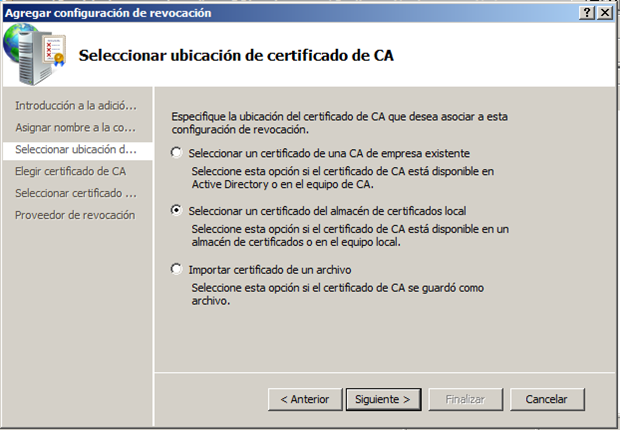Screen dimensions: 620x430
Task: Click 'Seleccionar certificado ...' step in sidebar
Action: (x=75, y=193)
